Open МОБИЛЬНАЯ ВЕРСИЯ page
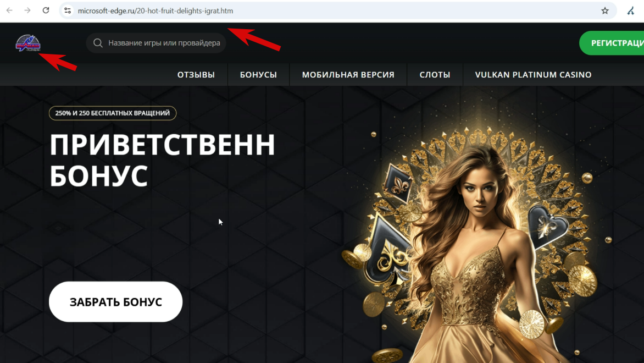Image resolution: width=644 pixels, height=363 pixels. pyautogui.click(x=348, y=75)
